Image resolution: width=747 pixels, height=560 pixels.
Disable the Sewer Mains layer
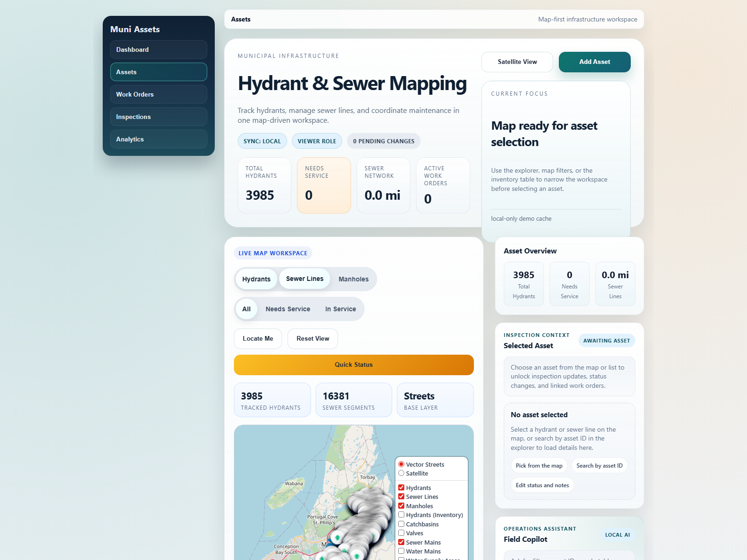pyautogui.click(x=401, y=542)
